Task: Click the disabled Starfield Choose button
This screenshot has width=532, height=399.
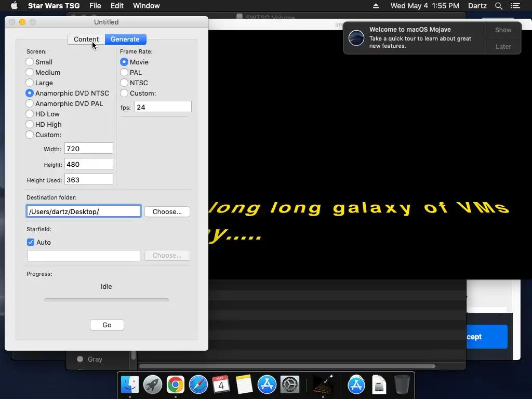Action: [x=167, y=255]
